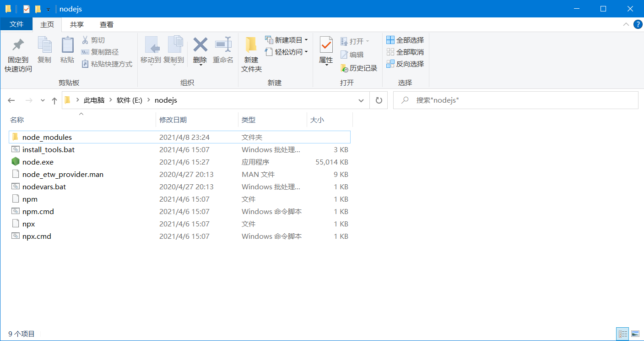Collapse the ribbon with the chevron

626,25
